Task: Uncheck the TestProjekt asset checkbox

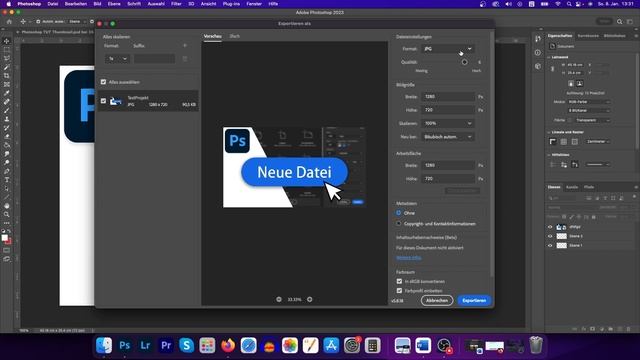Action: [x=103, y=101]
